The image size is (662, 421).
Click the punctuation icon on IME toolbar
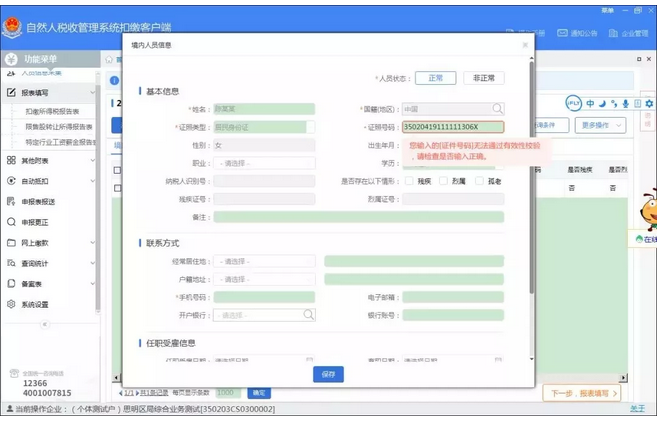click(614, 103)
